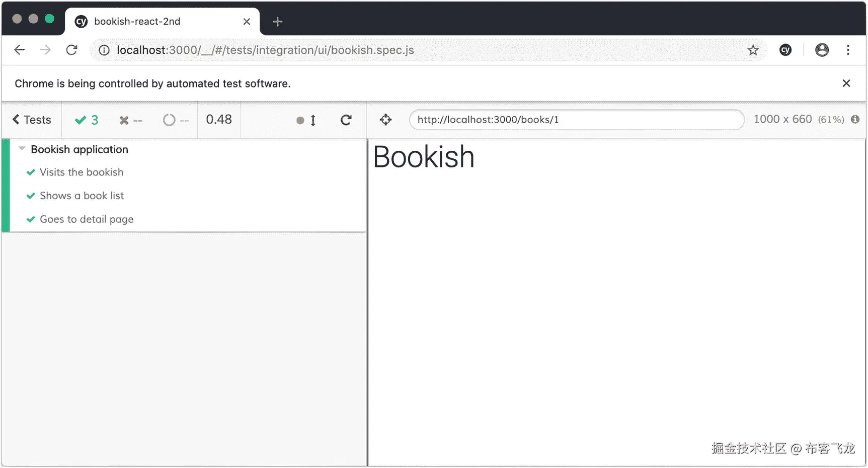Click the (61%) scale indicator

click(x=831, y=120)
